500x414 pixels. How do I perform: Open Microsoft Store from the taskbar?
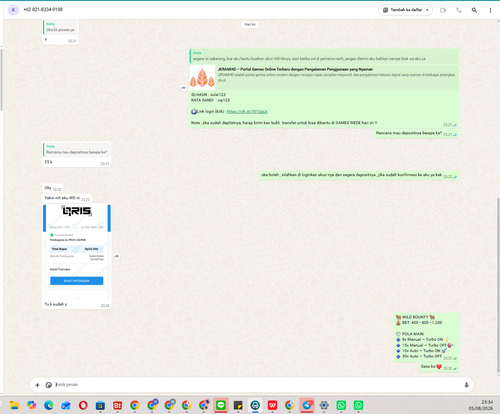[100, 405]
